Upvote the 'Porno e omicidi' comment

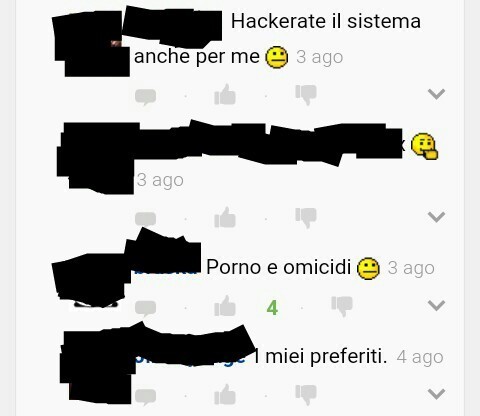pyautogui.click(x=225, y=306)
